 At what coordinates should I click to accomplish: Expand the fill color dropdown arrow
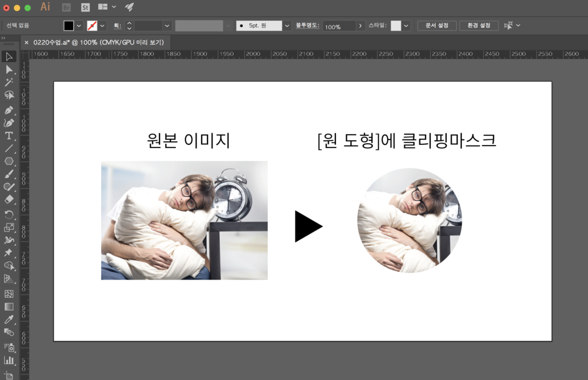[x=79, y=26]
